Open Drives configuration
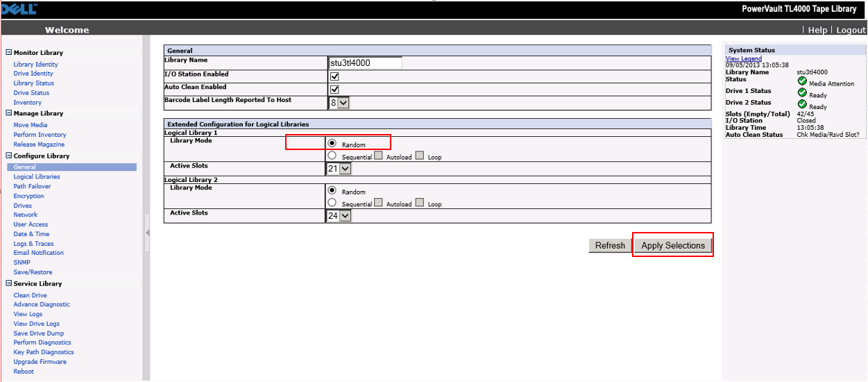Screen dimensions: 868x382 (x=23, y=206)
